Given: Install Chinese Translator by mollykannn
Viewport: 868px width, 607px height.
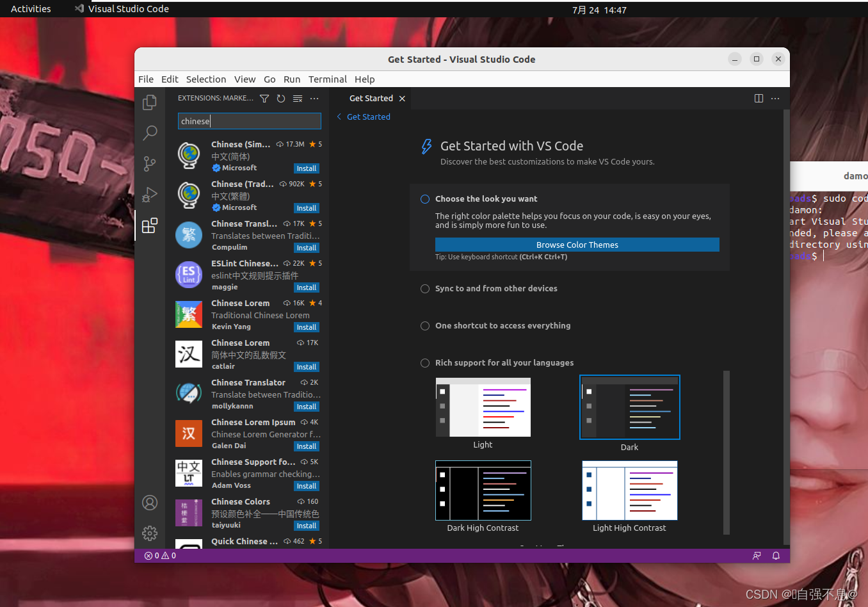Looking at the screenshot, I should [307, 407].
